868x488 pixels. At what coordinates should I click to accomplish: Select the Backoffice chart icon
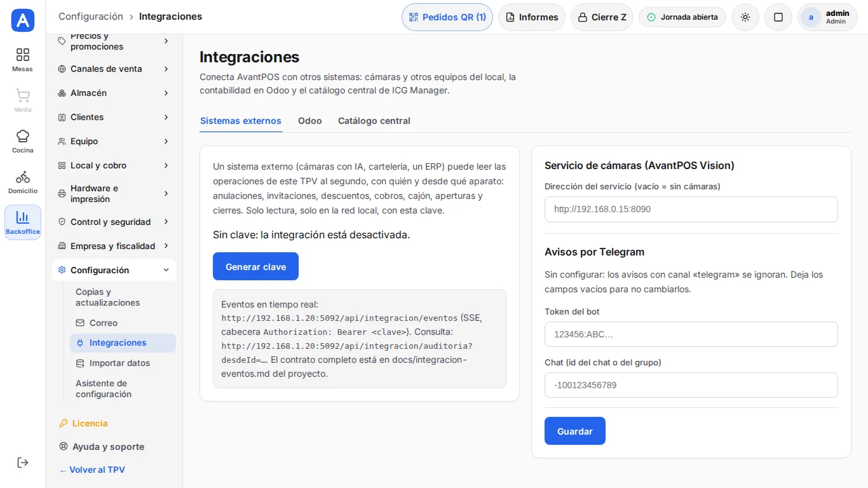coord(23,222)
